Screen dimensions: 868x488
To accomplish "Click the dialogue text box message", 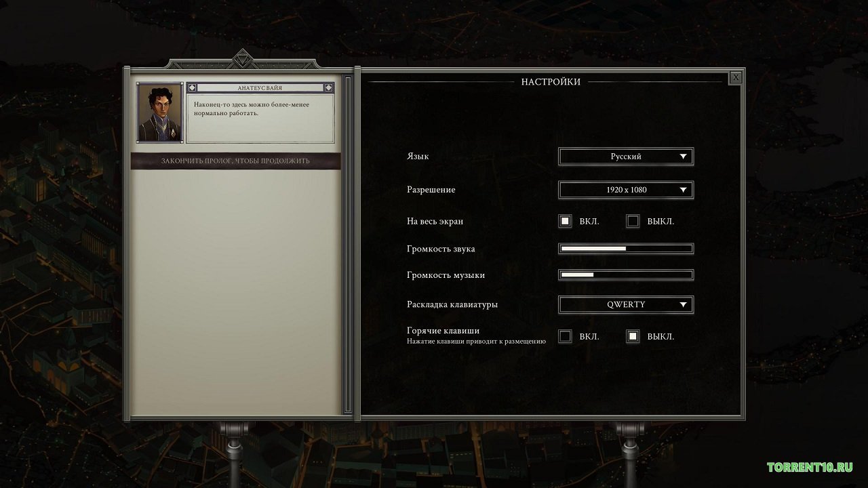I will [x=260, y=118].
